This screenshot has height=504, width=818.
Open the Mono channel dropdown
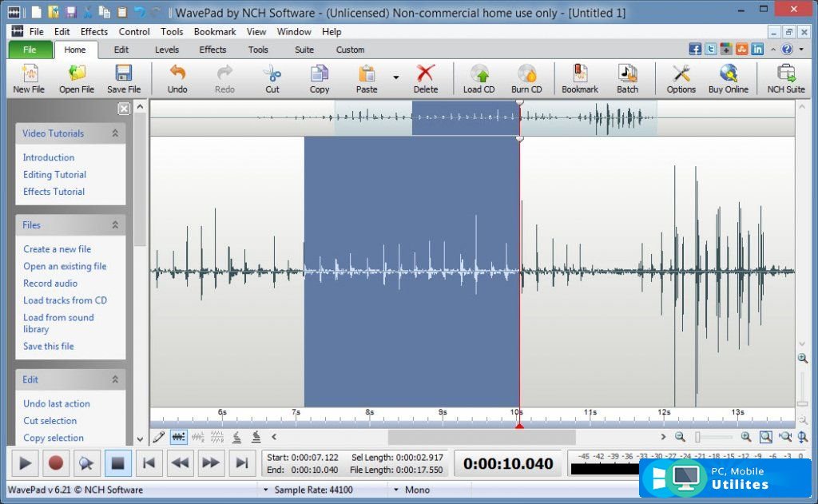pos(396,490)
